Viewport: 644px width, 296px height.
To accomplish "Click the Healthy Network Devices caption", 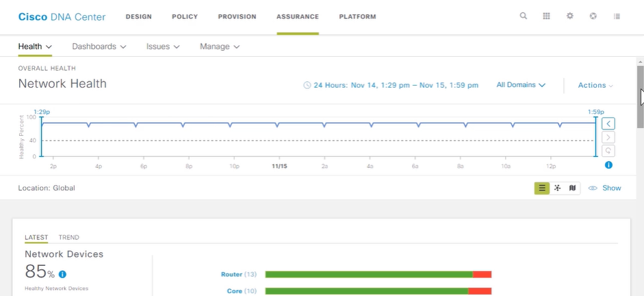I will coord(57,288).
